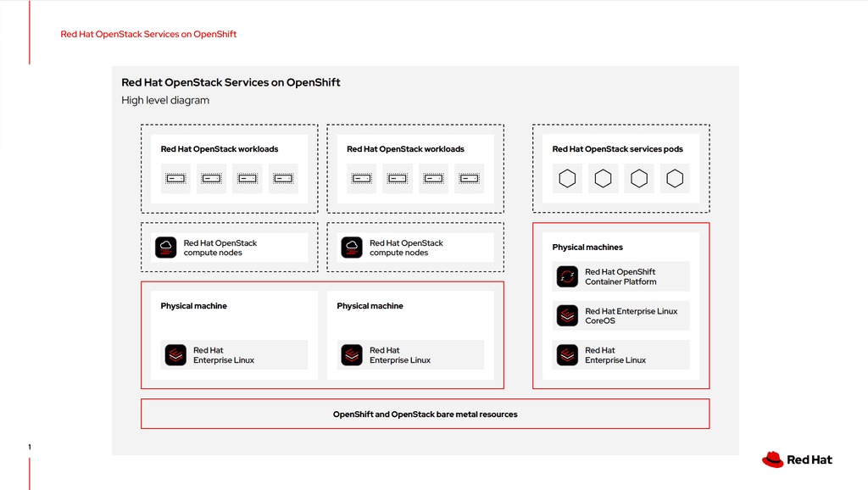The height and width of the screenshot is (490, 868).
Task: Select the bold diagram title inside the gray panel
Action: pyautogui.click(x=231, y=82)
